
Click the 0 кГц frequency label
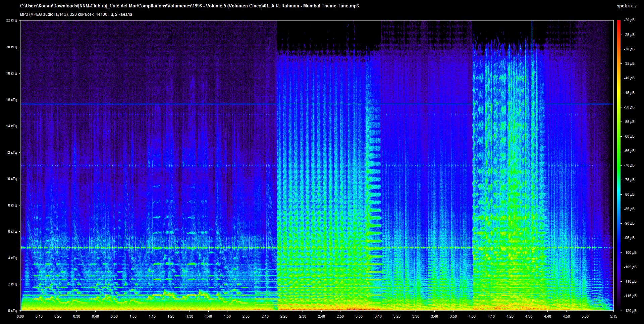(12, 311)
